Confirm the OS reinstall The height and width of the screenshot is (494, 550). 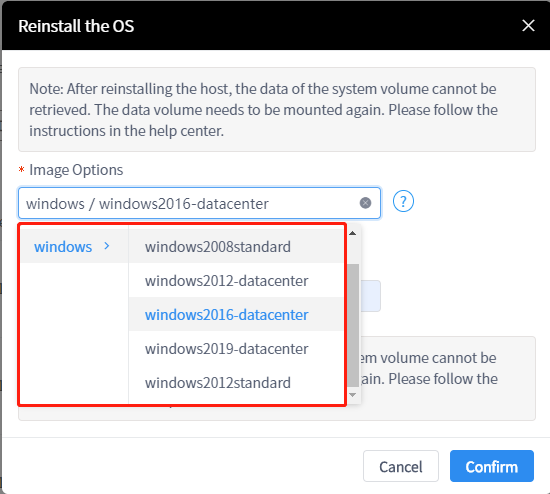[x=492, y=466]
